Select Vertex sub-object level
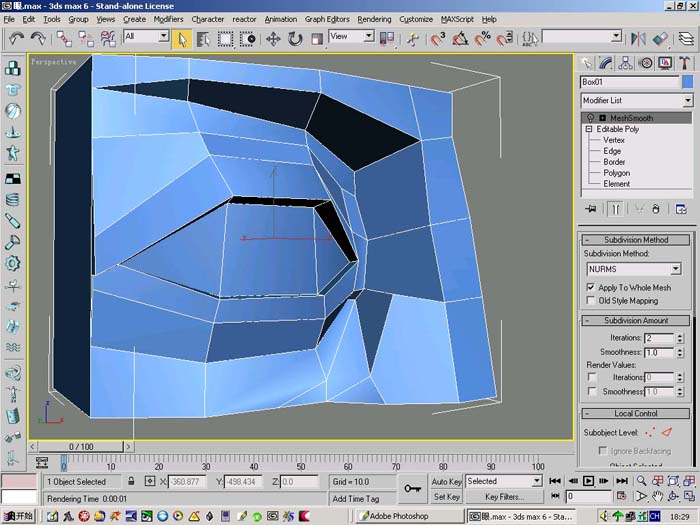The height and width of the screenshot is (525, 700). click(x=613, y=140)
